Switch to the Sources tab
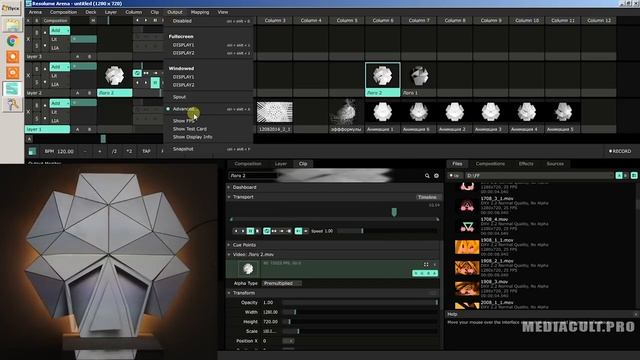 [x=555, y=164]
